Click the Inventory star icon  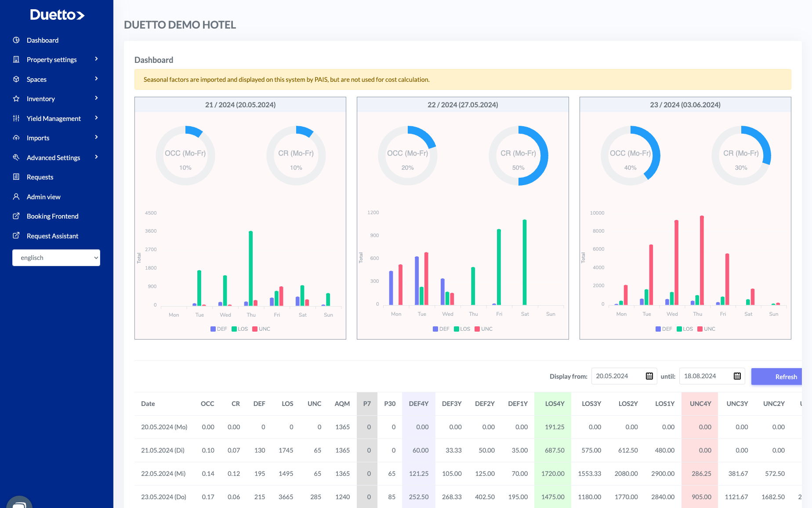point(16,99)
